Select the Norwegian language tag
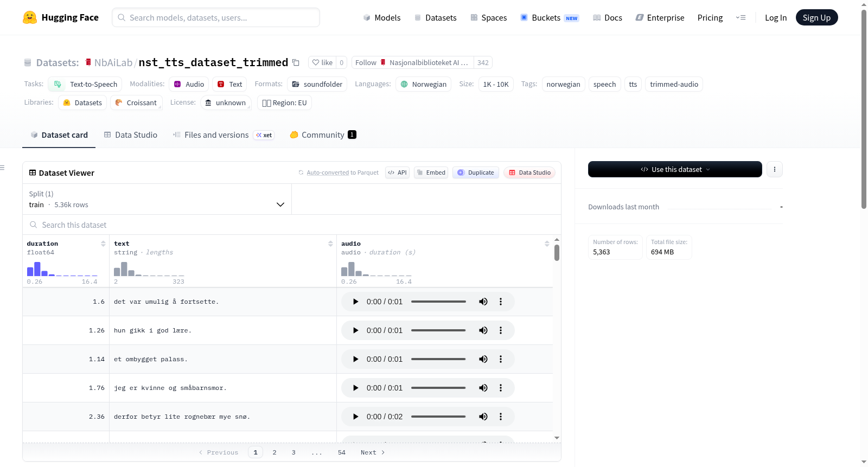 (424, 84)
